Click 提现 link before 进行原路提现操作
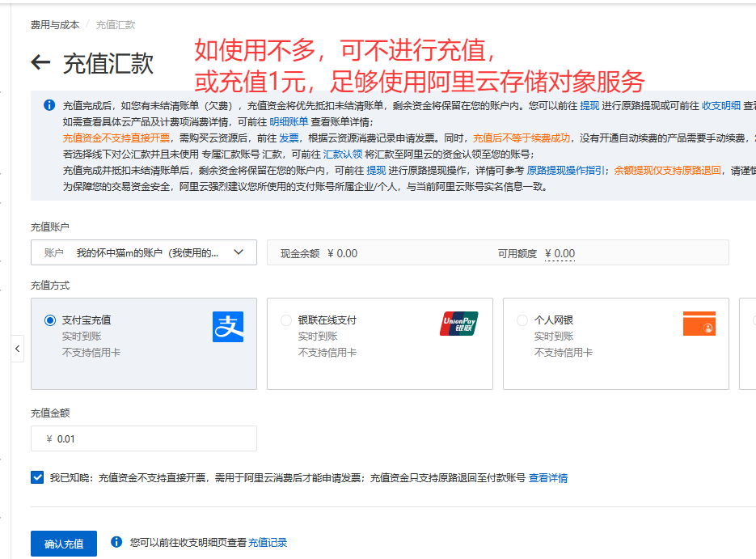756x559 pixels. click(x=376, y=170)
